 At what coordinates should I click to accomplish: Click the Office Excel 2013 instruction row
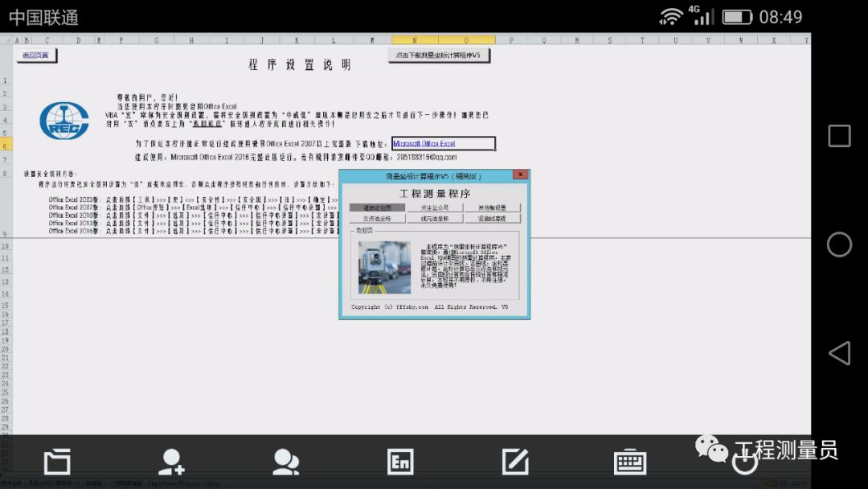(193, 223)
